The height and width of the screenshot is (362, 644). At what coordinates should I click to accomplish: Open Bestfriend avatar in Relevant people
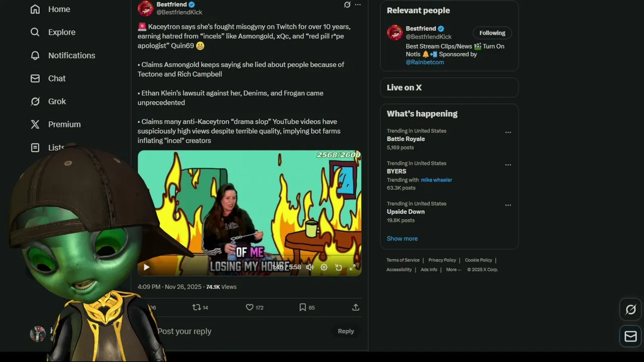(395, 33)
